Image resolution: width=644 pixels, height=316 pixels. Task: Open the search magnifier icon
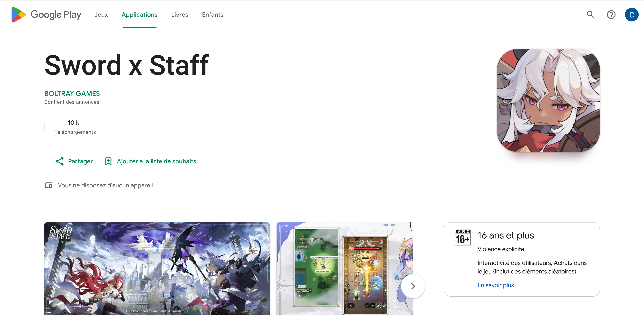click(590, 15)
